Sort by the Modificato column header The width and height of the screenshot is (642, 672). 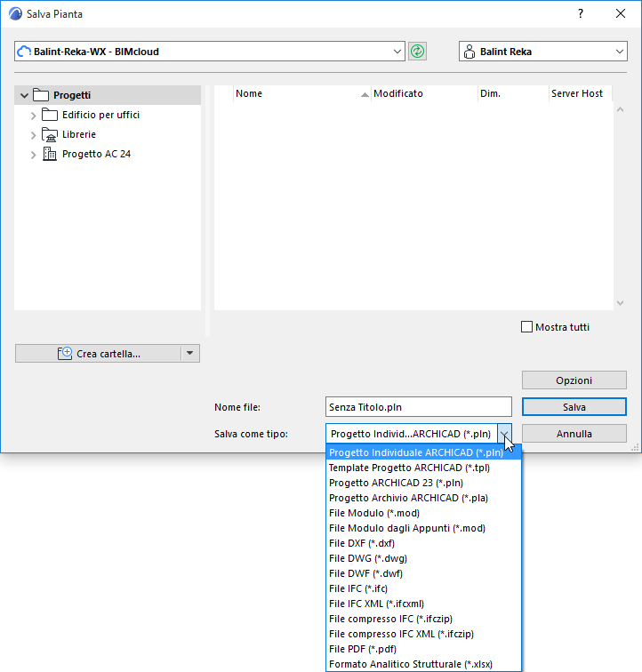click(424, 93)
